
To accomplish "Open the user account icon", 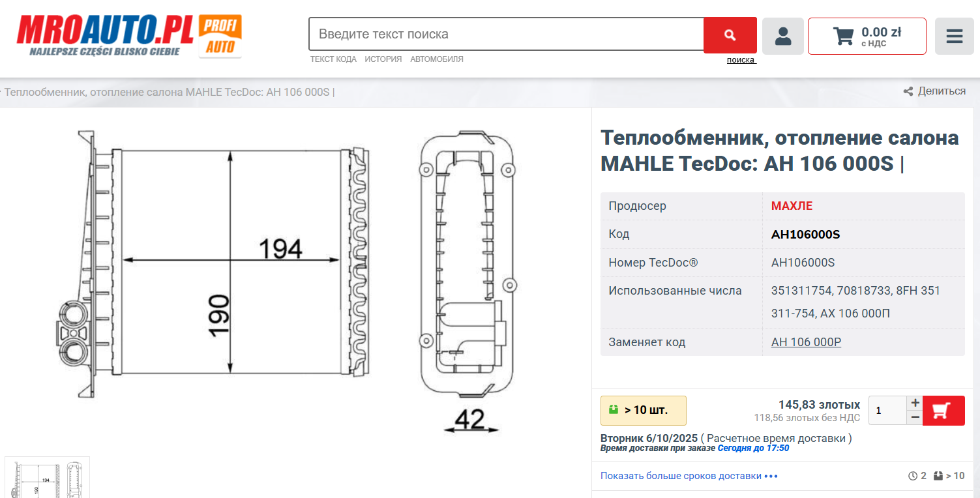I will coord(782,36).
